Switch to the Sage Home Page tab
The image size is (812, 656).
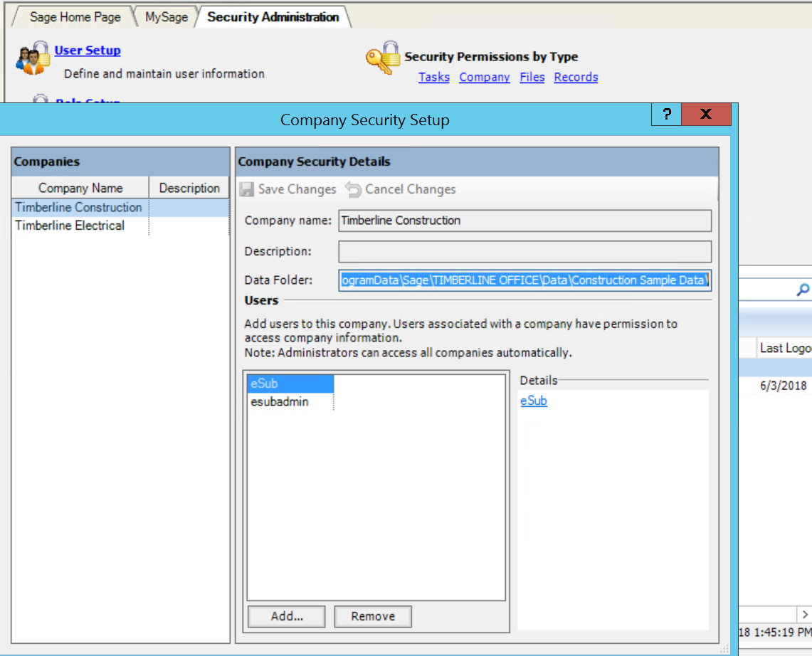[x=75, y=17]
